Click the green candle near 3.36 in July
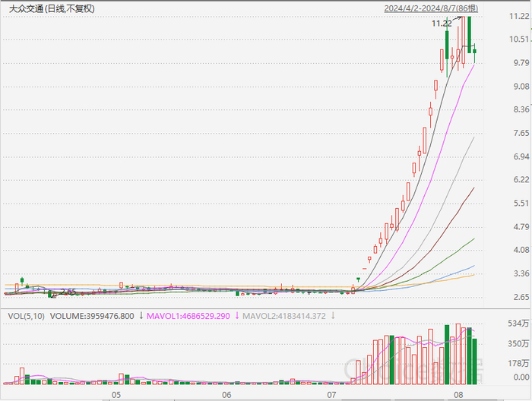 tap(358, 279)
